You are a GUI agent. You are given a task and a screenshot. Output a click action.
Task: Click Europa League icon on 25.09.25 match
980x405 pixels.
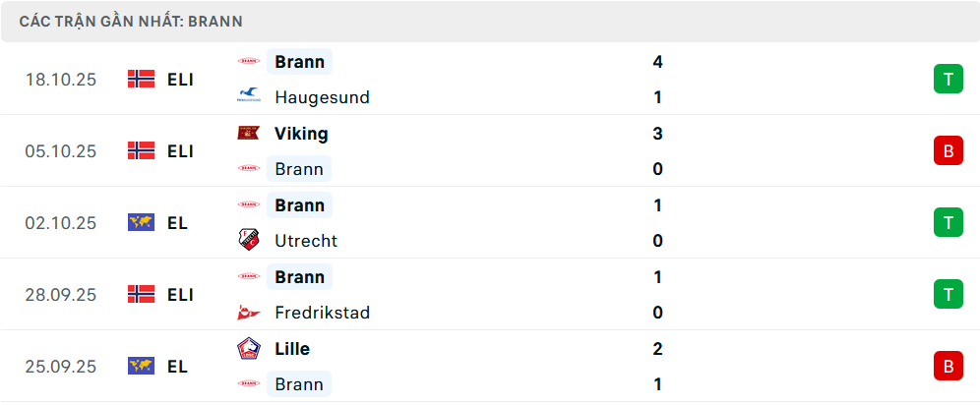tap(142, 367)
